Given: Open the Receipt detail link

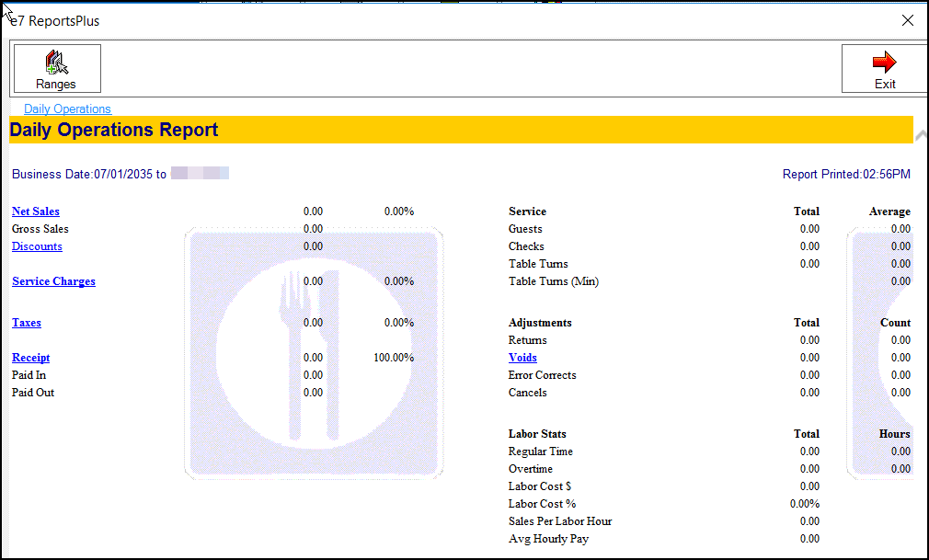Looking at the screenshot, I should point(30,358).
